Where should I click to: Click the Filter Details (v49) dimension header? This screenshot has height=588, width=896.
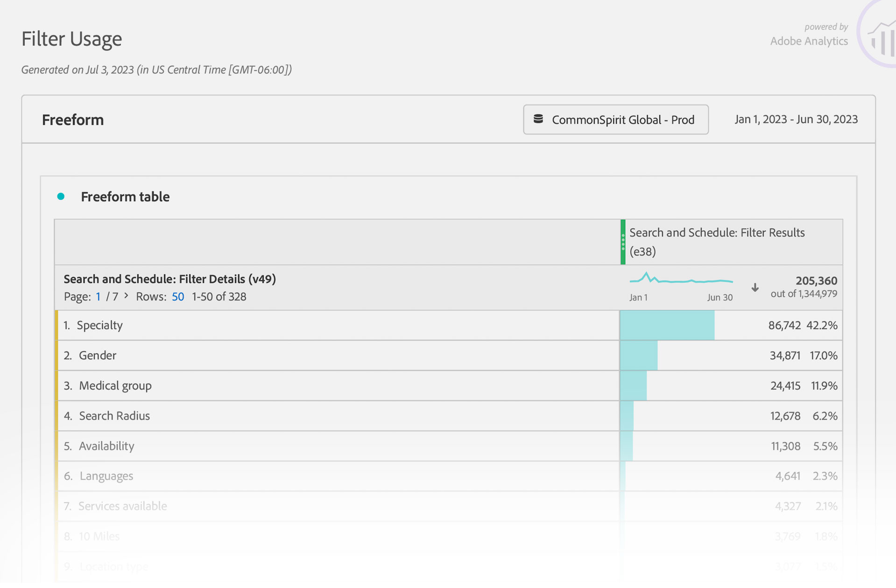[169, 279]
